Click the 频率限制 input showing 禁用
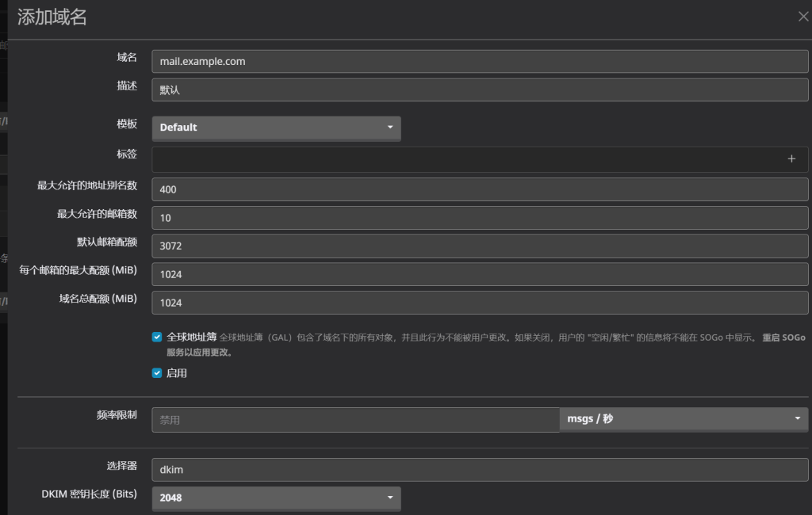This screenshot has height=515, width=812. click(x=355, y=420)
